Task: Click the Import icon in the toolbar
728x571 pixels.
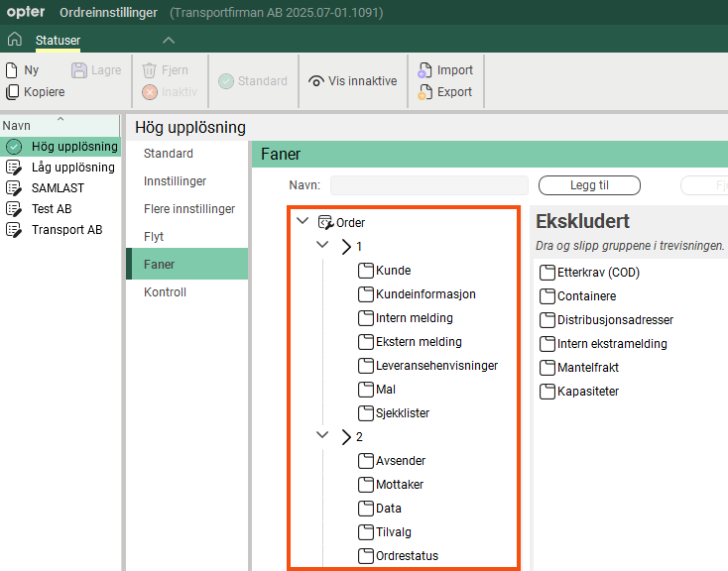Action: [425, 70]
